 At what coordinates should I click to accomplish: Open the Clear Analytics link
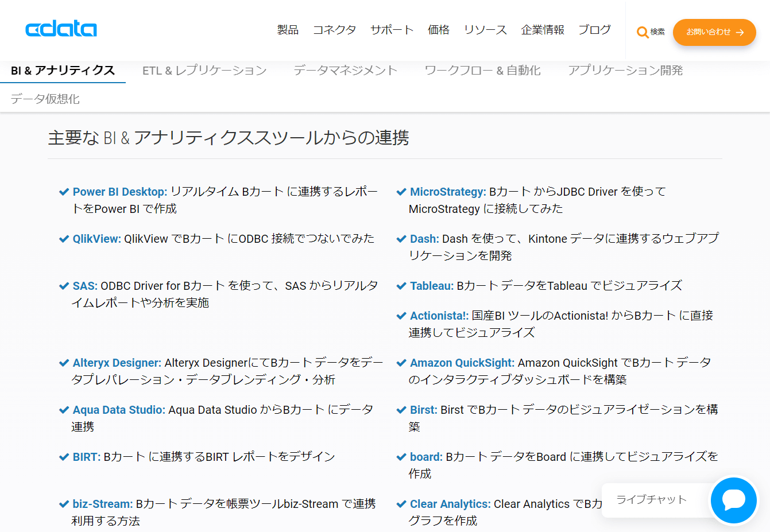pos(450,504)
